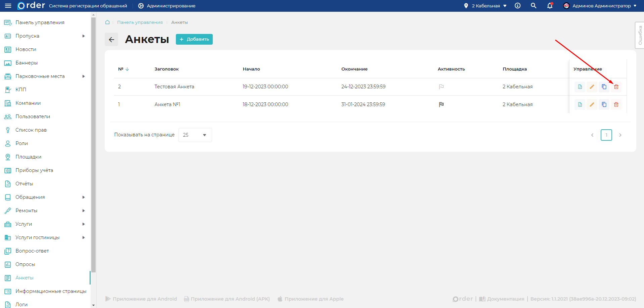Follow Панель управления breadcrumb link

coord(140,23)
